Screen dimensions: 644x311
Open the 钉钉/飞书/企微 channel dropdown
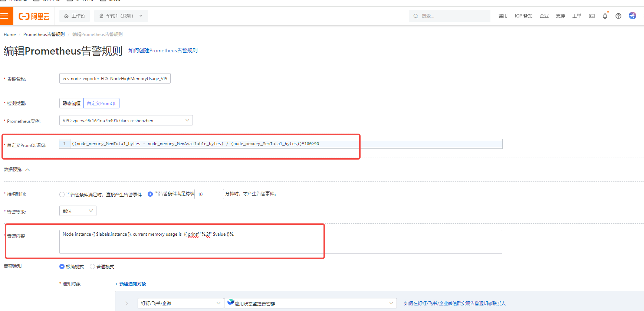181,303
